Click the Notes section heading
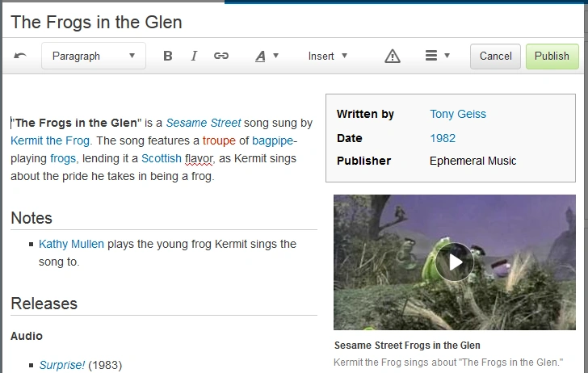The width and height of the screenshot is (588, 373). point(31,218)
